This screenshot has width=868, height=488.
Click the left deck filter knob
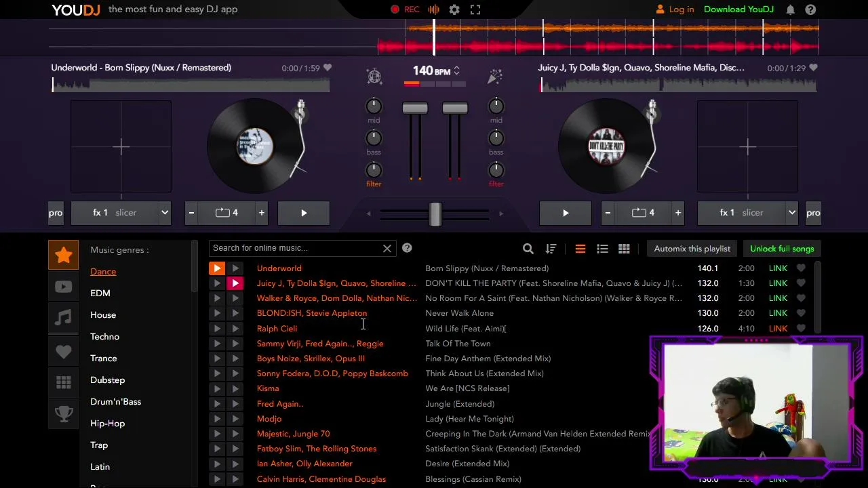point(374,170)
